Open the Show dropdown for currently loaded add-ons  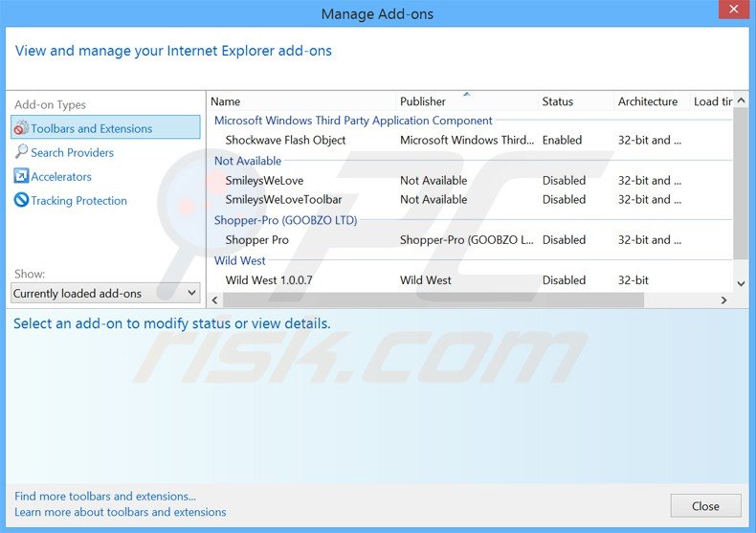pos(105,293)
